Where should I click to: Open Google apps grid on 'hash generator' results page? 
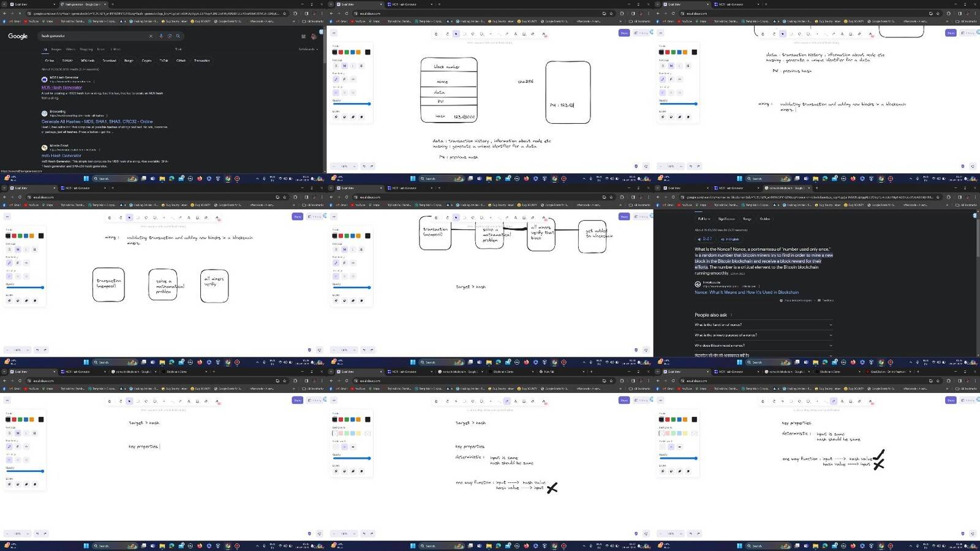tap(303, 36)
